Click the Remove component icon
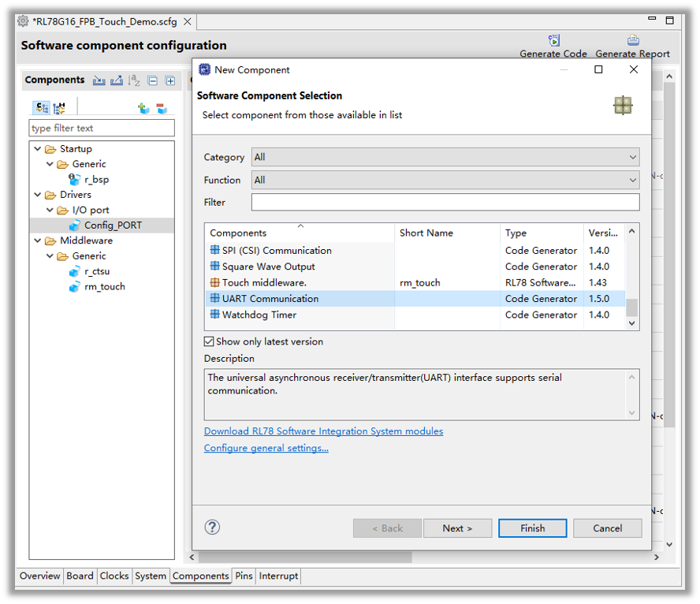 (x=161, y=108)
